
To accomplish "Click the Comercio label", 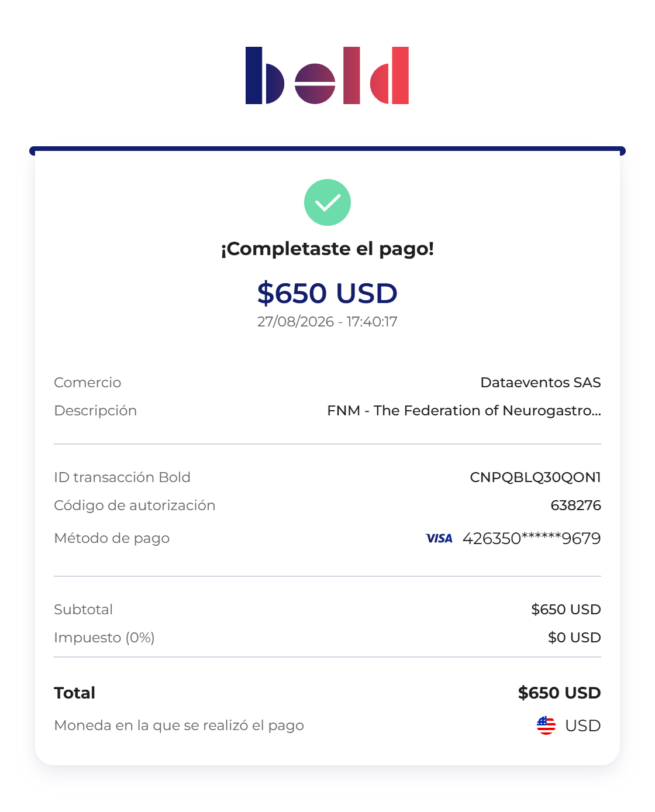I will 88,383.
